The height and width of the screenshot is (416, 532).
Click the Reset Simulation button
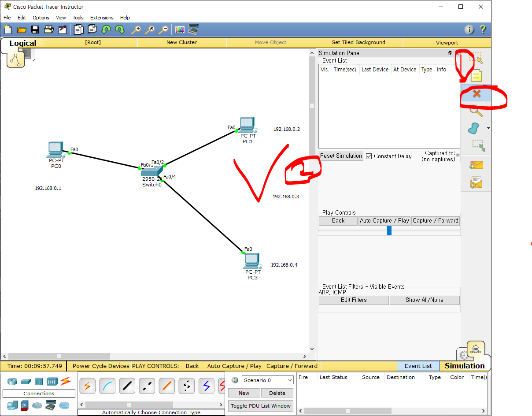click(341, 156)
